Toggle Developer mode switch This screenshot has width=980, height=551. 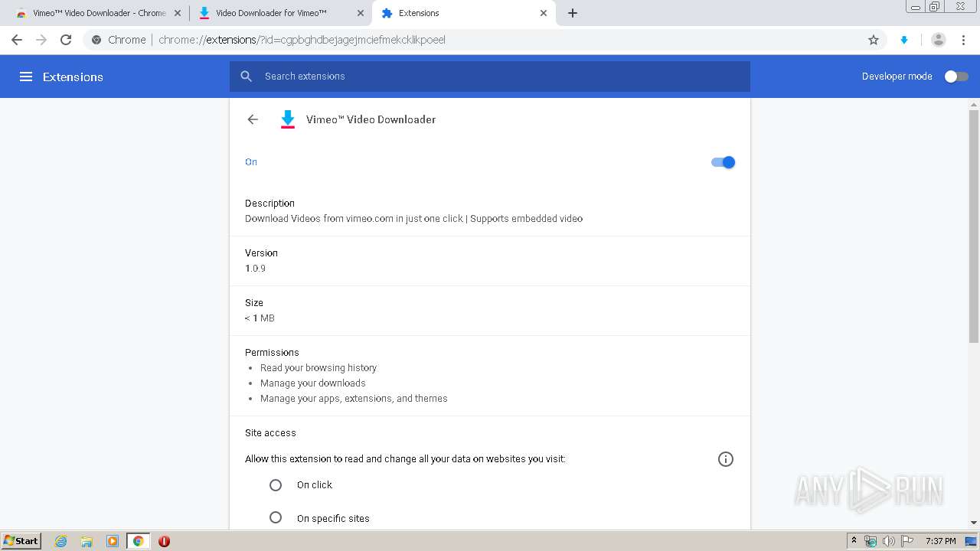[x=956, y=77]
